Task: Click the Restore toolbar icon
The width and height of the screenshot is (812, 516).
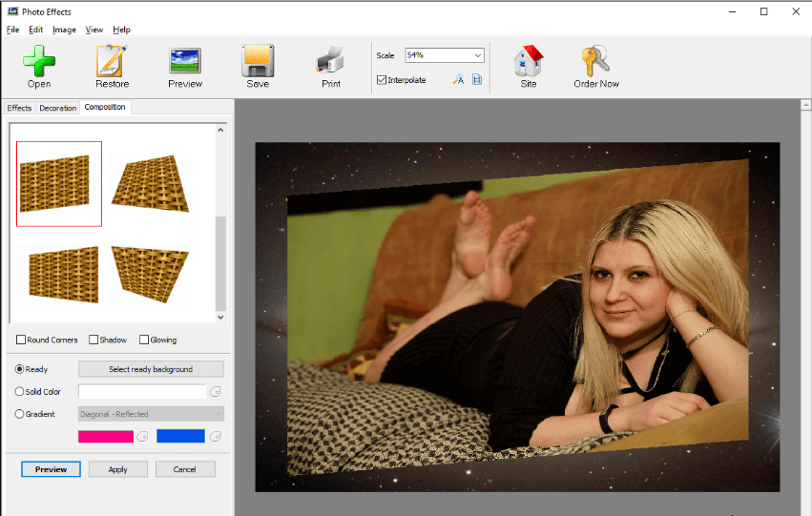Action: (x=112, y=61)
